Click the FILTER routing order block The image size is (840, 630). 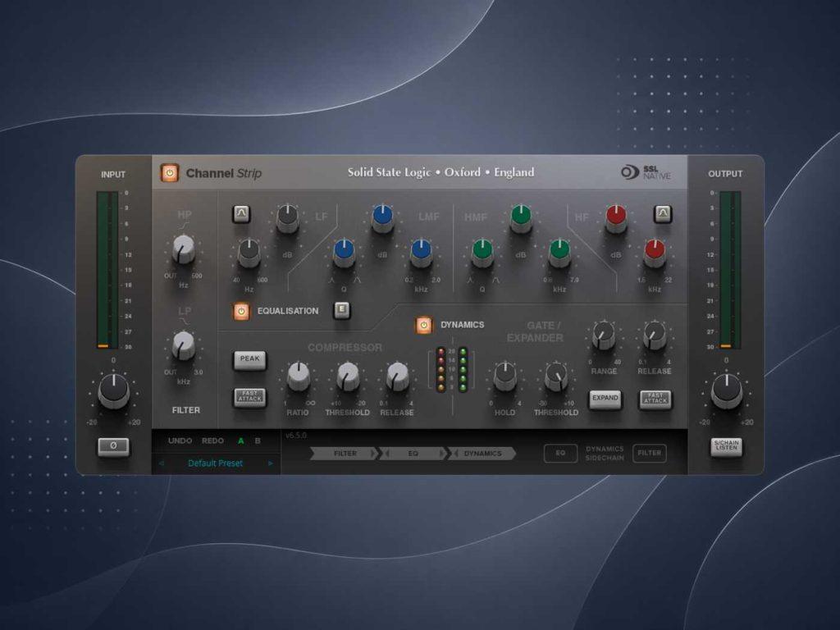[x=345, y=454]
